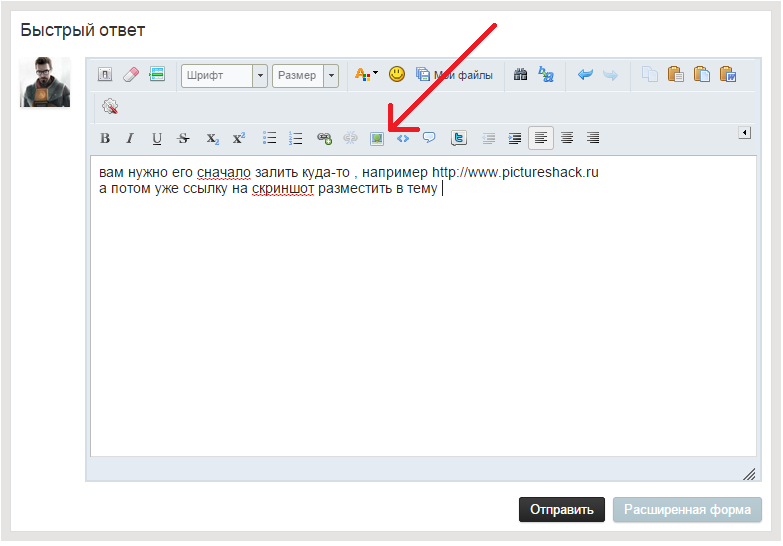
Task: Click the decrease indent icon
Action: (x=489, y=138)
